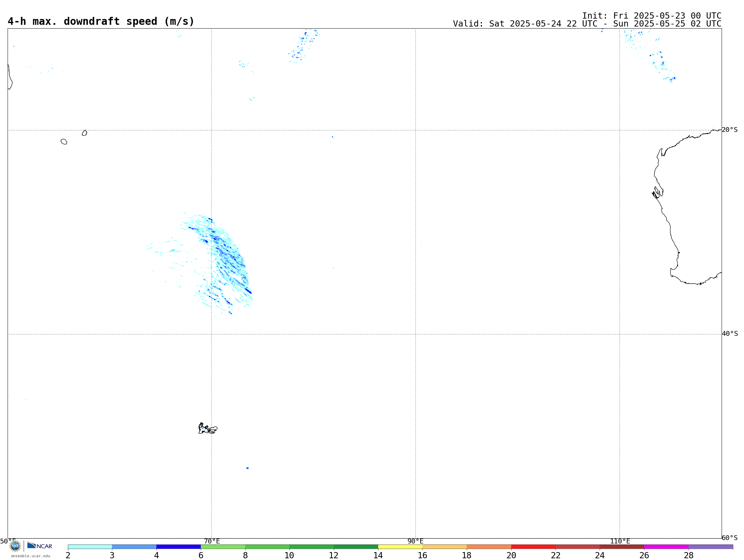Click the Western Australia coastline outline
Screen dimensions: 744x560
coord(687,207)
